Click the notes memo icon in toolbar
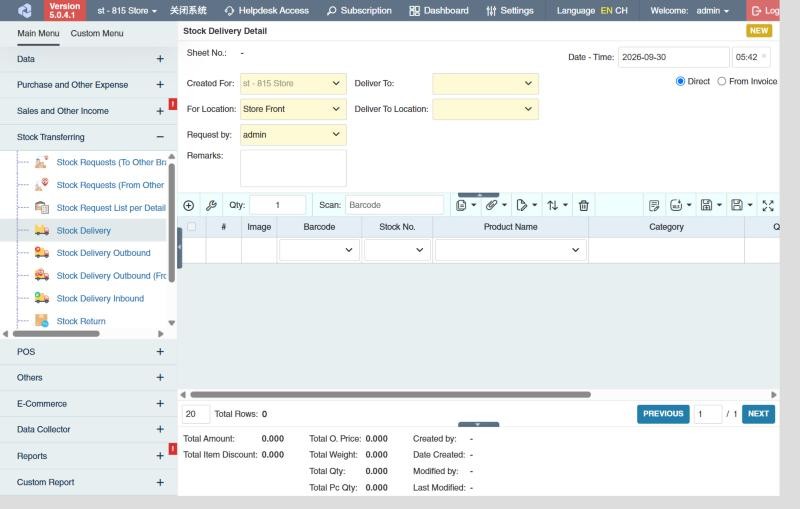 coord(654,206)
